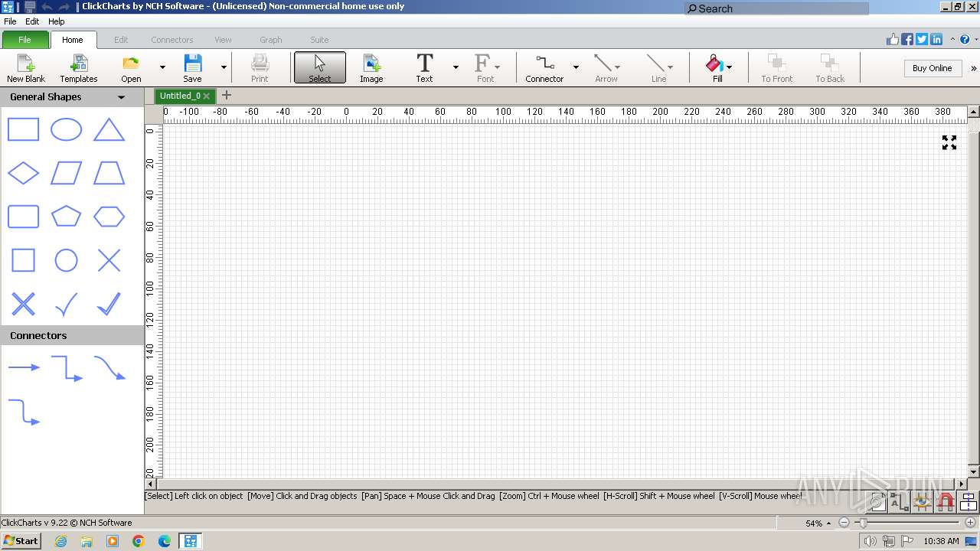The width and height of the screenshot is (980, 551).
Task: Click in the Search box
Action: (776, 8)
